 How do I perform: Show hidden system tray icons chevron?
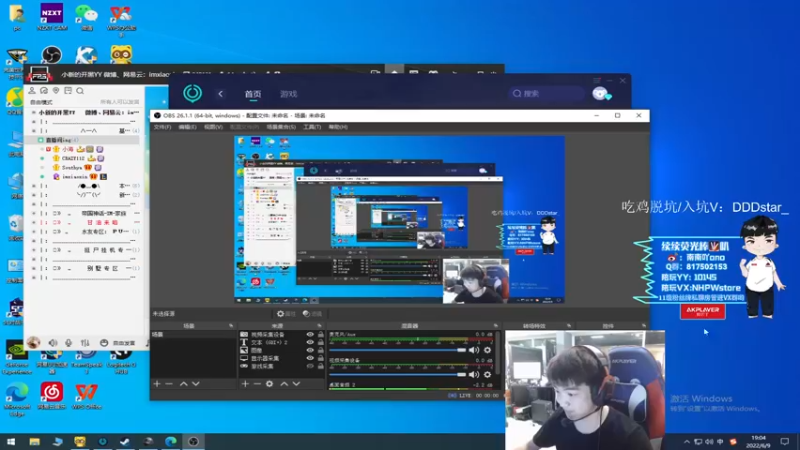[x=687, y=442]
